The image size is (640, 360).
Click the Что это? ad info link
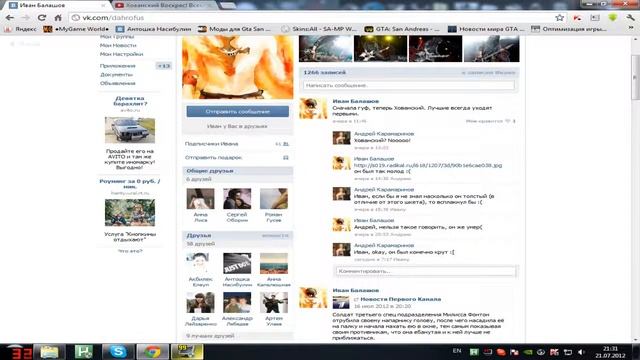(x=130, y=251)
